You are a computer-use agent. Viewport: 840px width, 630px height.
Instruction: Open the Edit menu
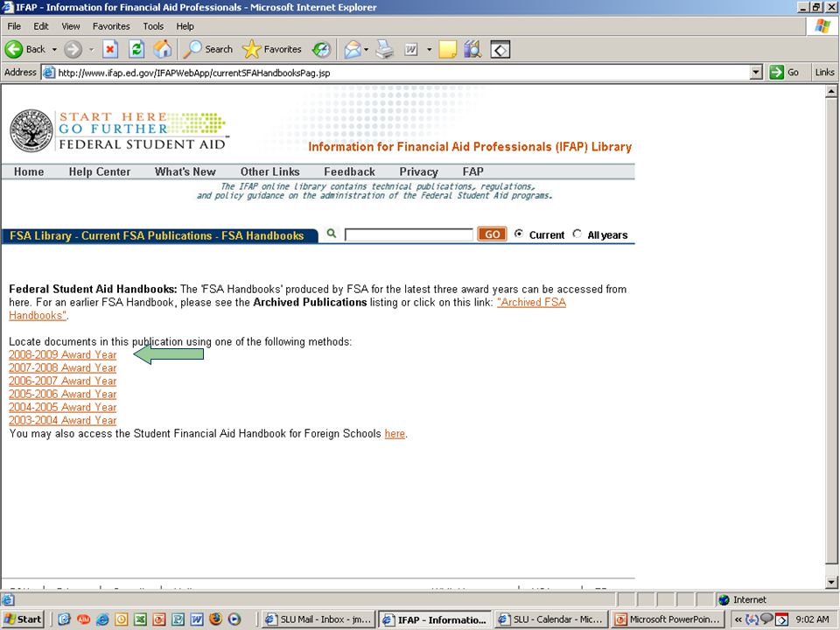tap(41, 26)
